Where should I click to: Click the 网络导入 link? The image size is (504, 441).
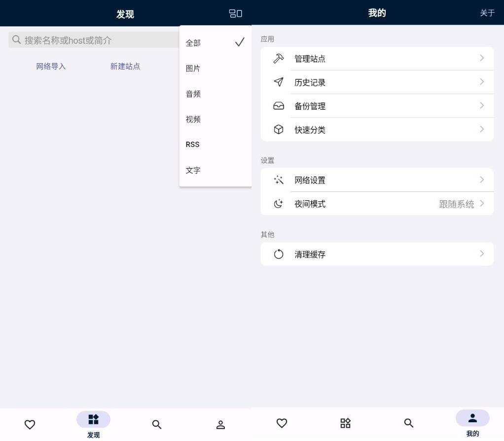click(x=51, y=66)
